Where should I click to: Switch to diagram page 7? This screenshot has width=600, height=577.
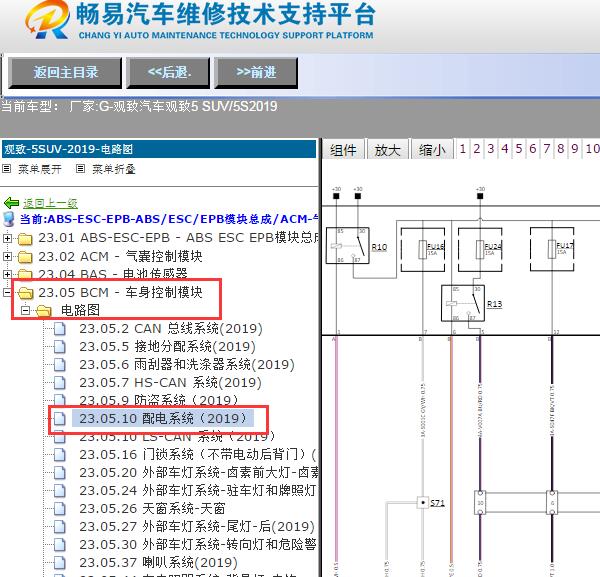547,148
